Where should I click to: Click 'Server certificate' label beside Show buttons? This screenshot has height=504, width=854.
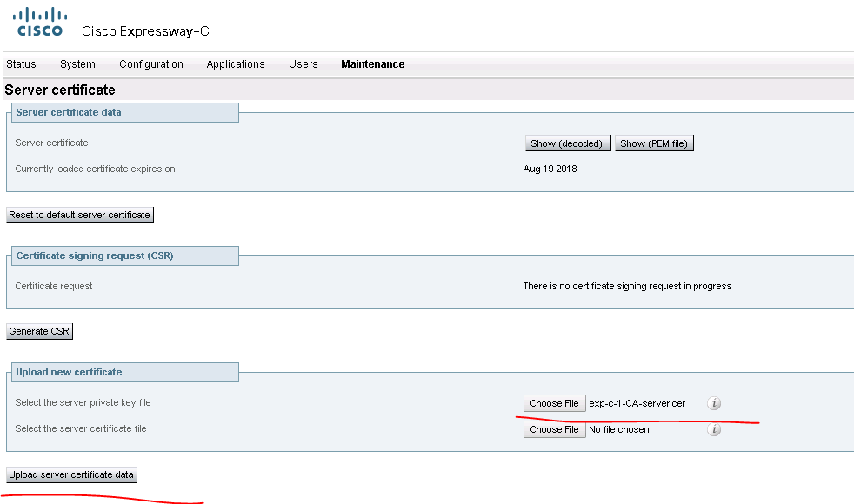click(51, 143)
